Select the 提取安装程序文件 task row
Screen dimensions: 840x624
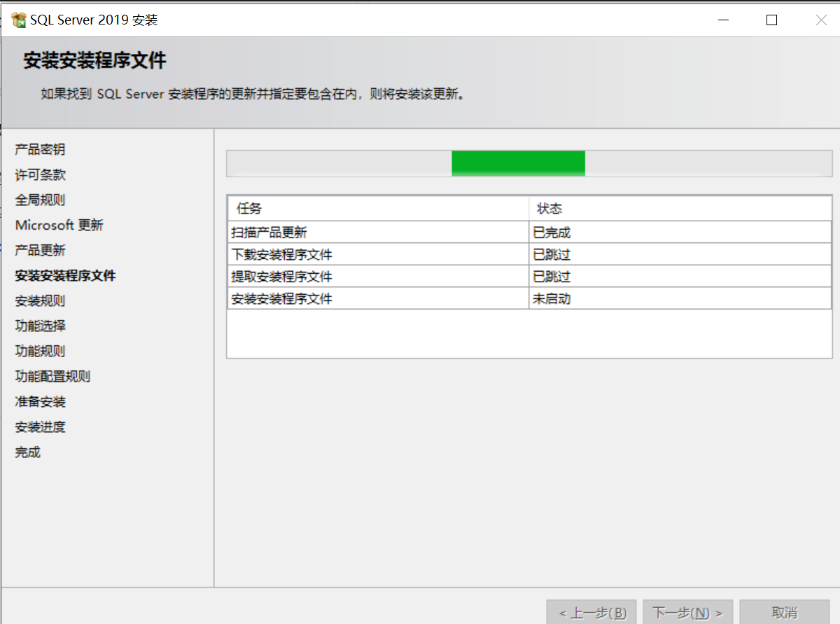click(529, 277)
